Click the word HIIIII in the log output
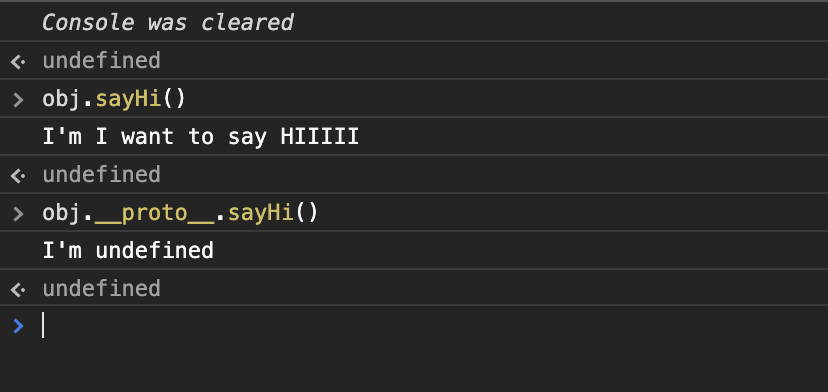This screenshot has height=392, width=828. point(320,137)
